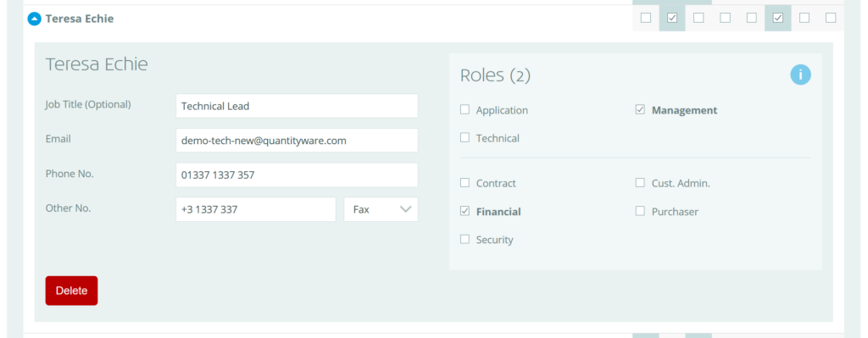This screenshot has width=868, height=338.
Task: Enable the Cust. Admin. role
Action: tap(640, 182)
